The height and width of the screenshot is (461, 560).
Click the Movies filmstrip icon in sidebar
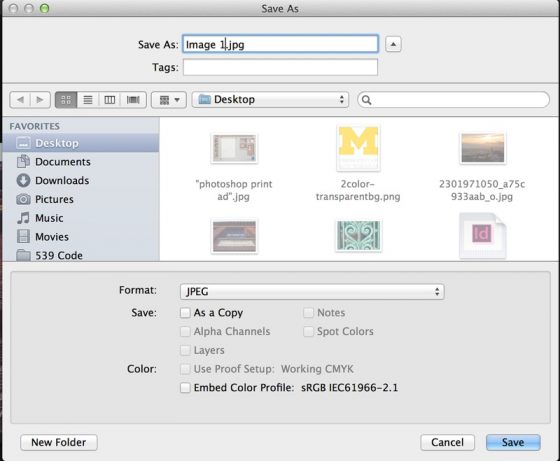coord(23,236)
